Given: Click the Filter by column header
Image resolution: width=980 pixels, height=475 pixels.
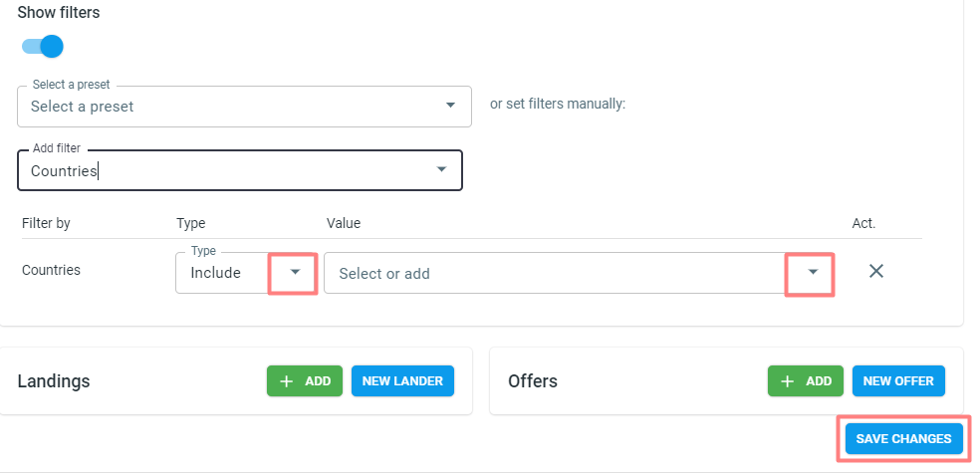Looking at the screenshot, I should [46, 223].
